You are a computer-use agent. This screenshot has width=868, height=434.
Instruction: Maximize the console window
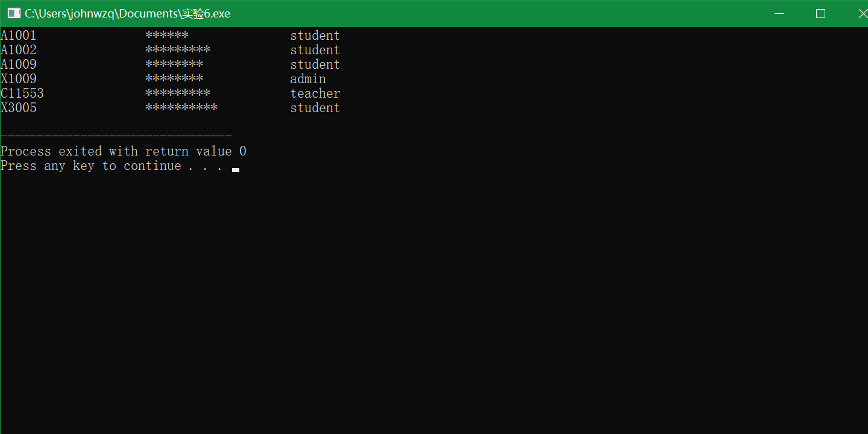click(820, 13)
